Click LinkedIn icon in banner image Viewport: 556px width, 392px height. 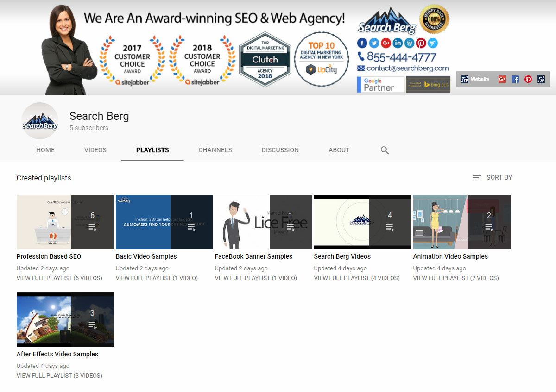pos(398,43)
